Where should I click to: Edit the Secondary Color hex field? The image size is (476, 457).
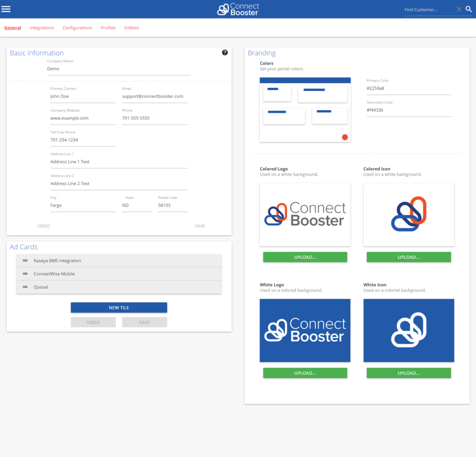(x=409, y=110)
